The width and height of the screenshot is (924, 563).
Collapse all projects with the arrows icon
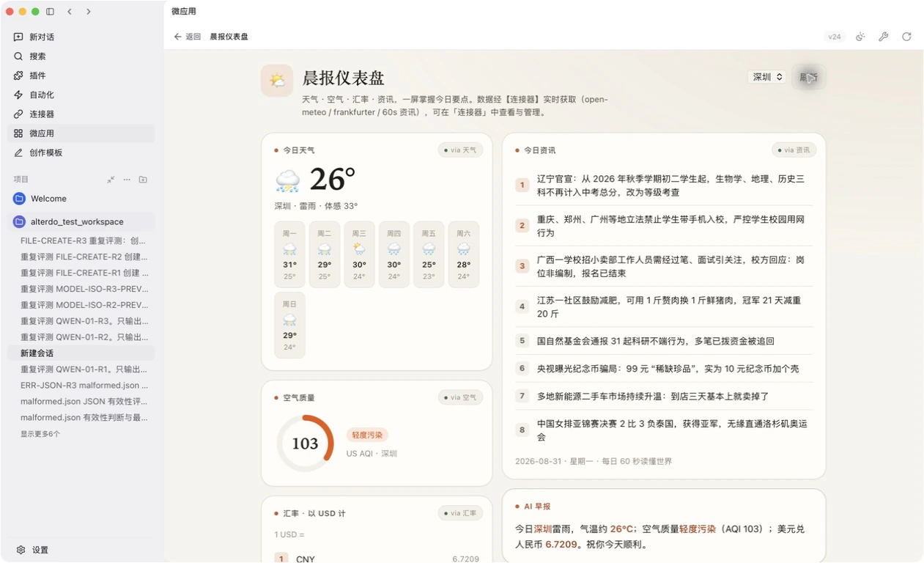(111, 180)
